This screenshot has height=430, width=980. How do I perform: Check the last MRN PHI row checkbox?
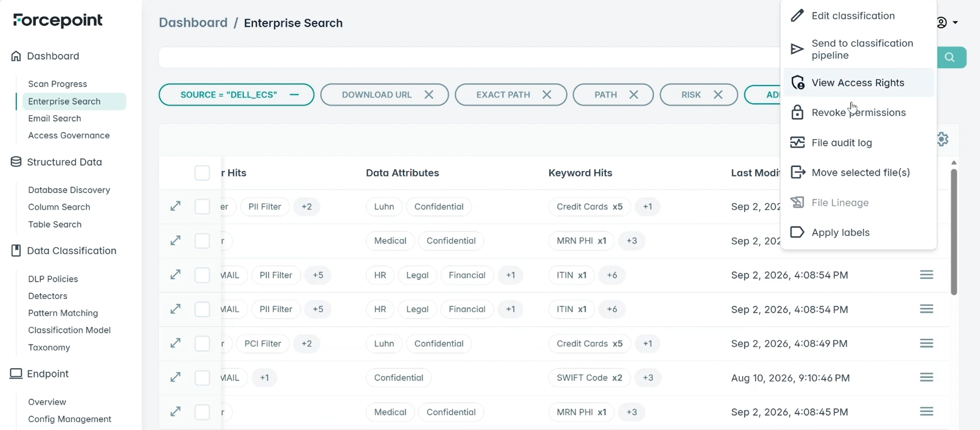point(202,412)
